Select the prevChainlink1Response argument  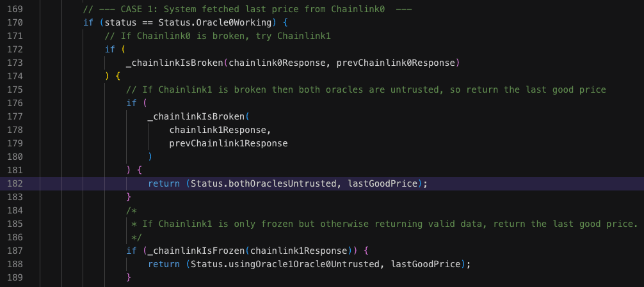coord(229,143)
